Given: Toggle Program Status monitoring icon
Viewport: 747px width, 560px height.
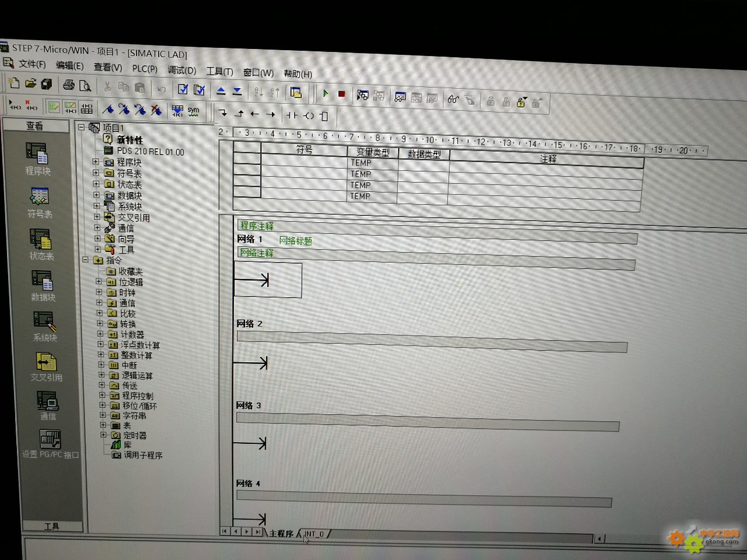Looking at the screenshot, I should coord(362,95).
